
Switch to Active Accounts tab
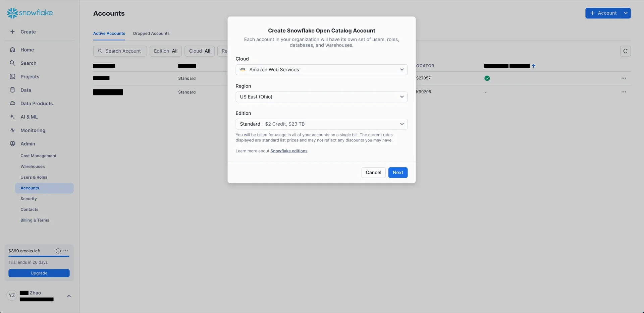point(109,34)
